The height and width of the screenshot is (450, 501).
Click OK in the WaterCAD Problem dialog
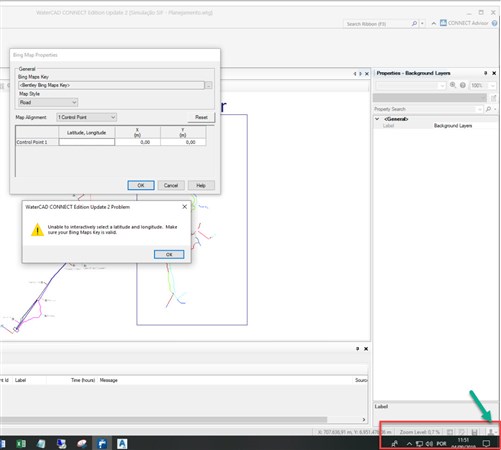pyautogui.click(x=169, y=254)
